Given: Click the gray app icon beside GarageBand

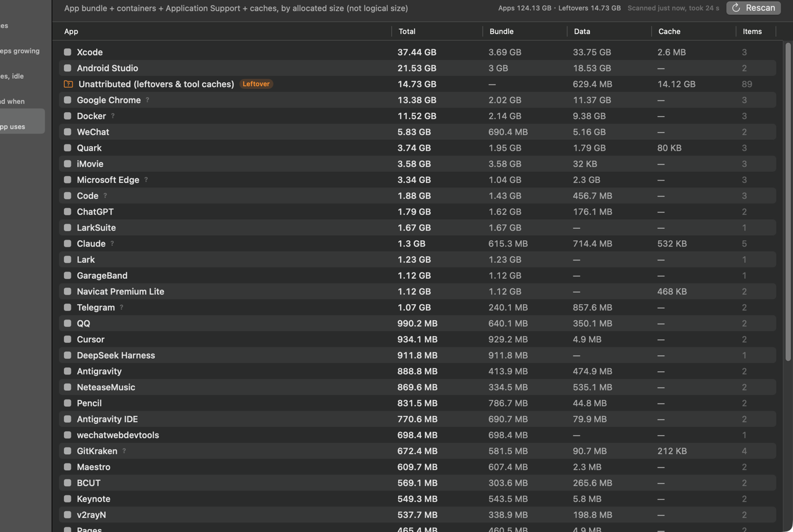Looking at the screenshot, I should coord(67,275).
